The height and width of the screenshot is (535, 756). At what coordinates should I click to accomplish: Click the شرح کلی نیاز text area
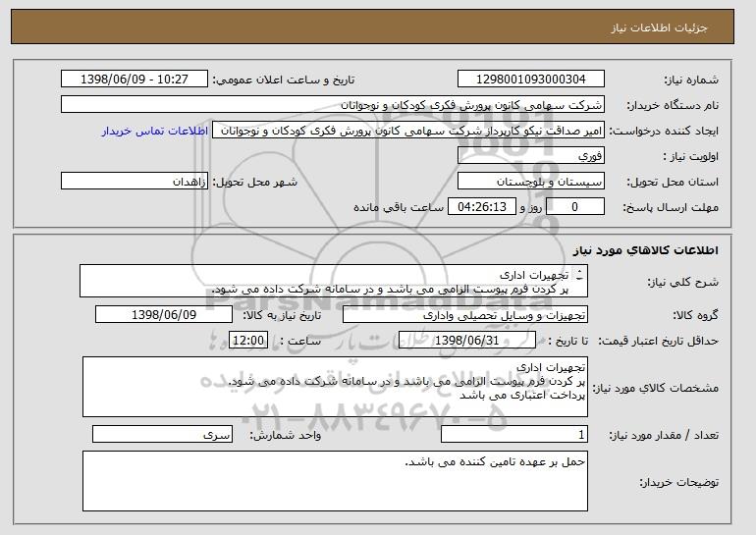coord(334,281)
